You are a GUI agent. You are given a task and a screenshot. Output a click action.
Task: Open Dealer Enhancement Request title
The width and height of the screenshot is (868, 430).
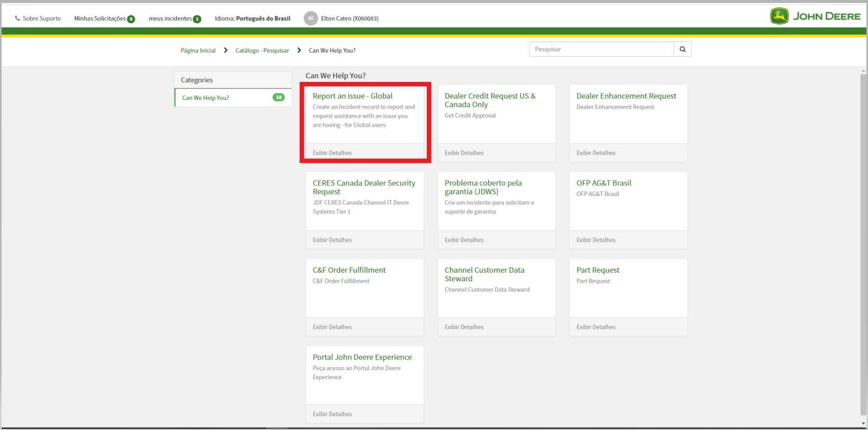pyautogui.click(x=626, y=96)
